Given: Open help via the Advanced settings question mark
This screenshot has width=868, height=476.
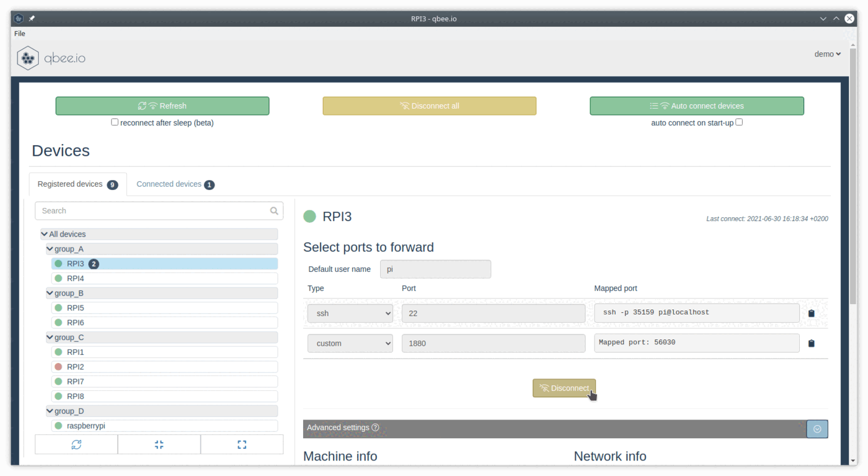Looking at the screenshot, I should pyautogui.click(x=374, y=428).
